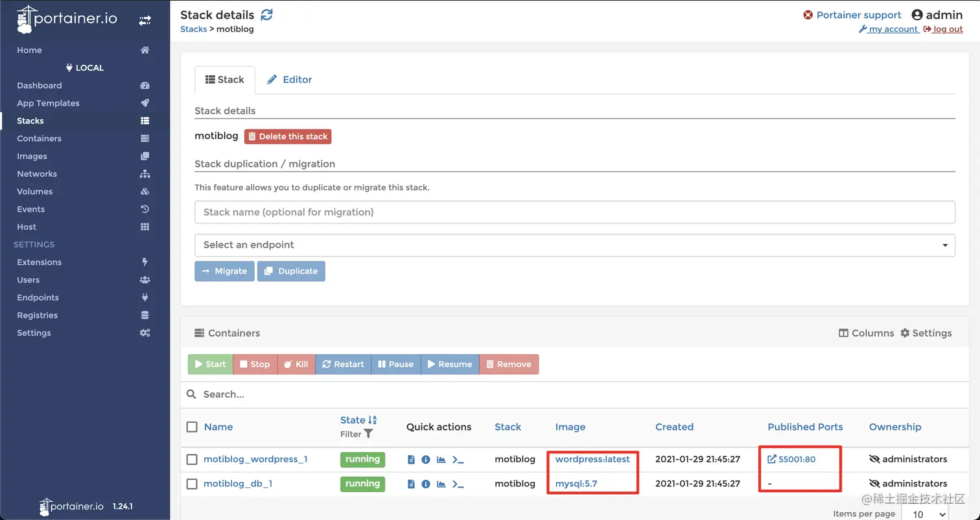Viewport: 980px width, 520px height.
Task: Sort by State column header
Action: pos(358,420)
